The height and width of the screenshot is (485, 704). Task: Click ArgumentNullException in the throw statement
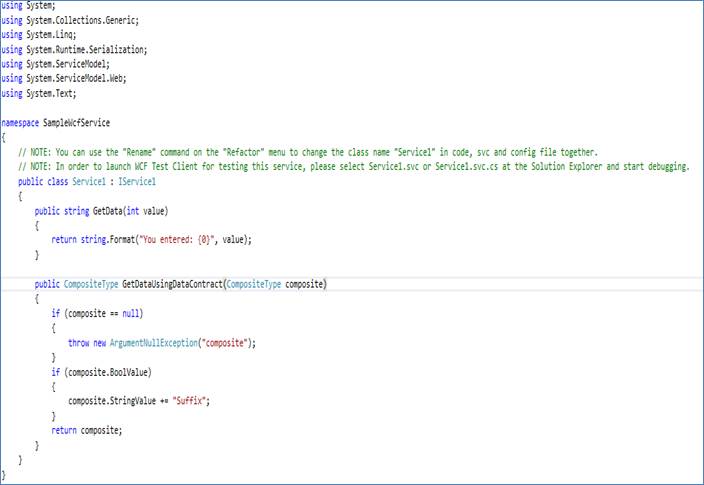(x=154, y=343)
